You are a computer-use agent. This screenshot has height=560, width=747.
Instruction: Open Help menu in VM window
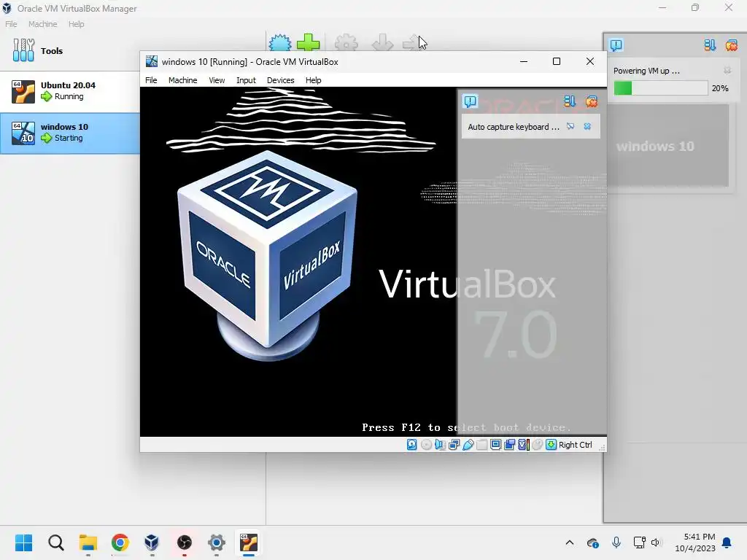314,80
